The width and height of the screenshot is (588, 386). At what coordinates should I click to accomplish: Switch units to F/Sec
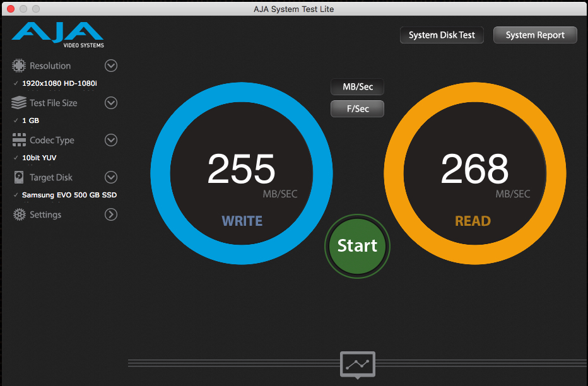357,108
